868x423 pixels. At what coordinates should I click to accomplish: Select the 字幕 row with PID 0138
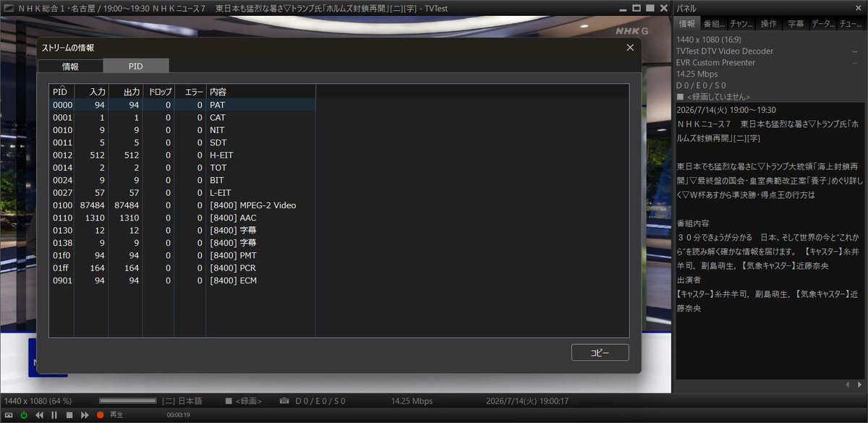coord(182,243)
